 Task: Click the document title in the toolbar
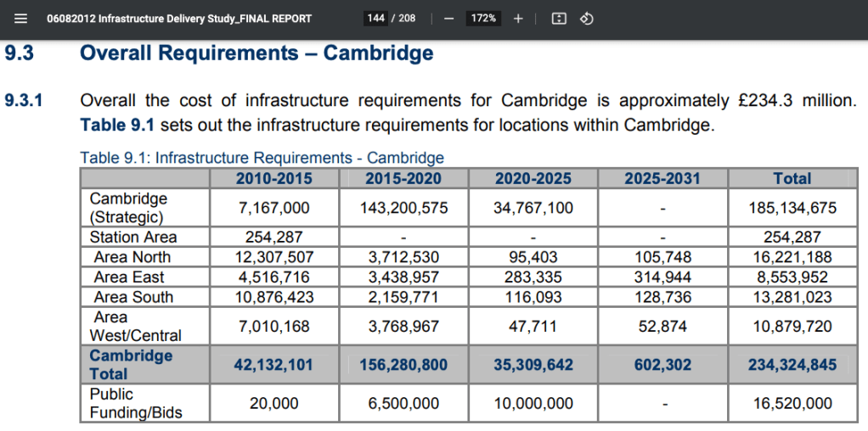178,18
